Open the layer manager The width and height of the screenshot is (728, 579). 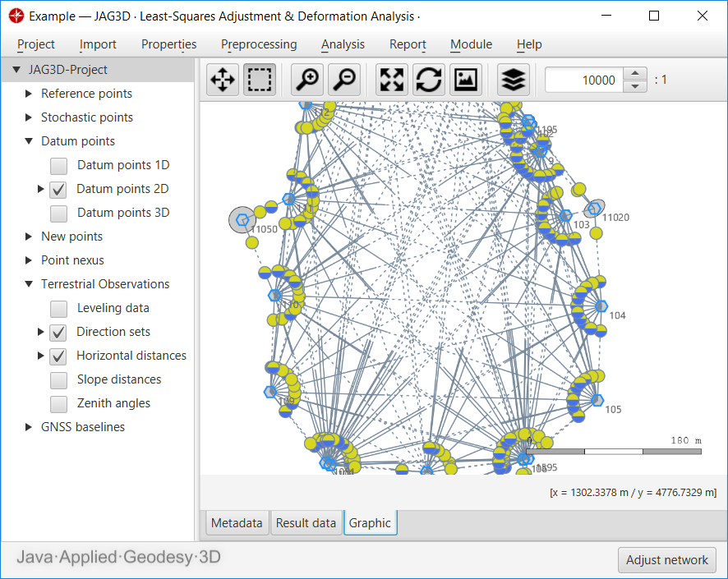(x=513, y=80)
